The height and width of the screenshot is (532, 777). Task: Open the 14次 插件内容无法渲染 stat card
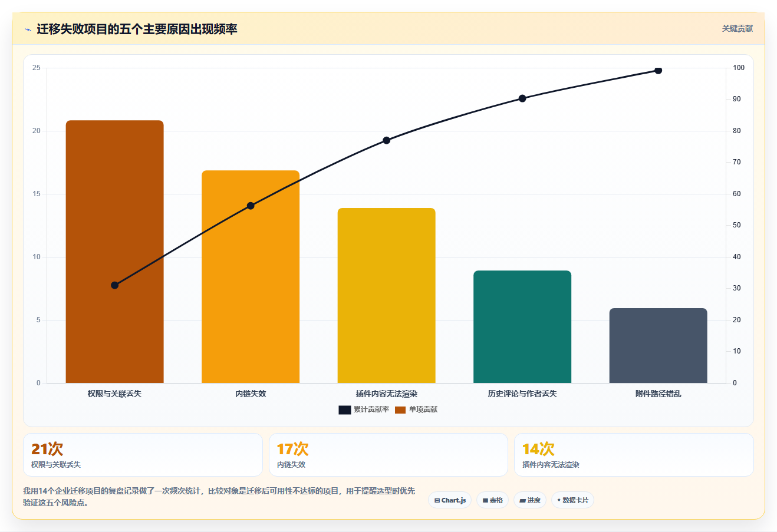pos(634,455)
